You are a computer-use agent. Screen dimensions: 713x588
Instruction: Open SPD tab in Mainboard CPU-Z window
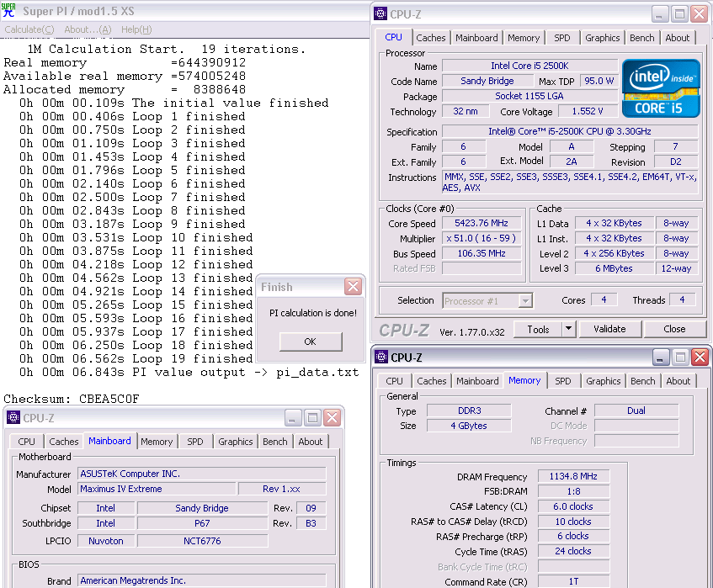(x=195, y=442)
